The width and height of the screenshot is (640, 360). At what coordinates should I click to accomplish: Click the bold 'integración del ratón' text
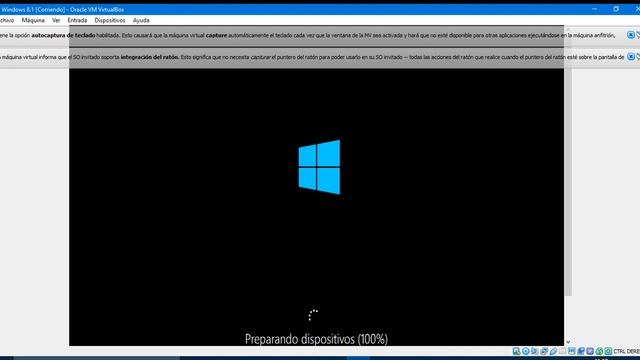pos(149,57)
